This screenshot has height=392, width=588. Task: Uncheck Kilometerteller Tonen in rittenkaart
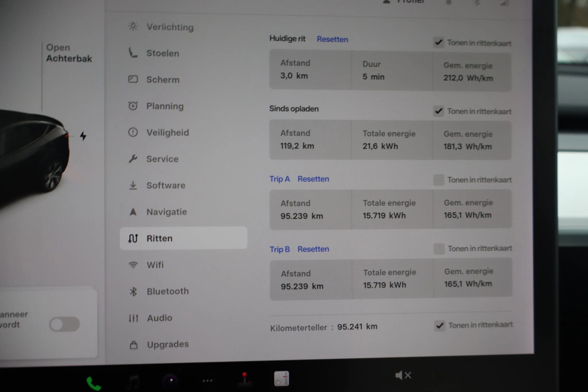[x=440, y=325]
